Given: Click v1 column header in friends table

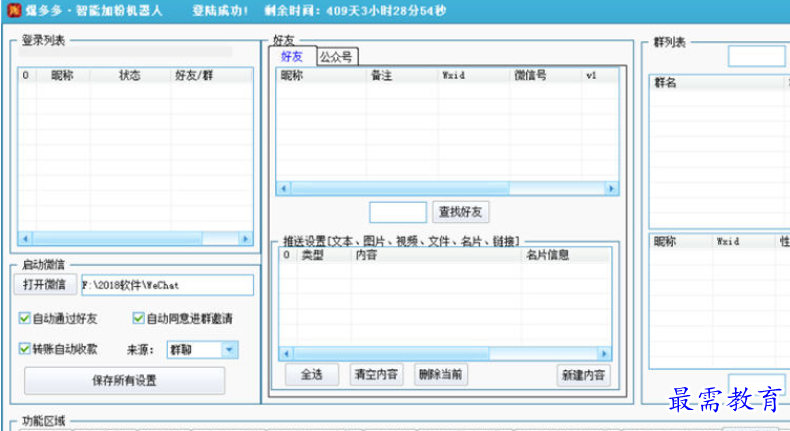Looking at the screenshot, I should click(600, 76).
